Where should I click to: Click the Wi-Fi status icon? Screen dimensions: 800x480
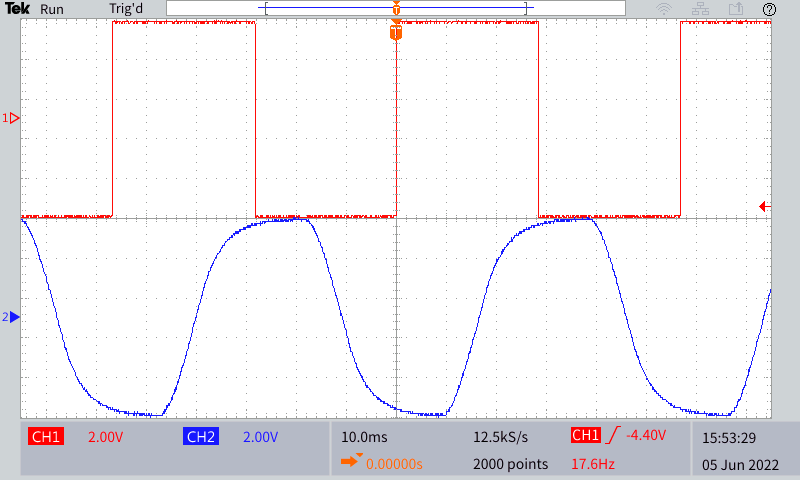click(664, 9)
